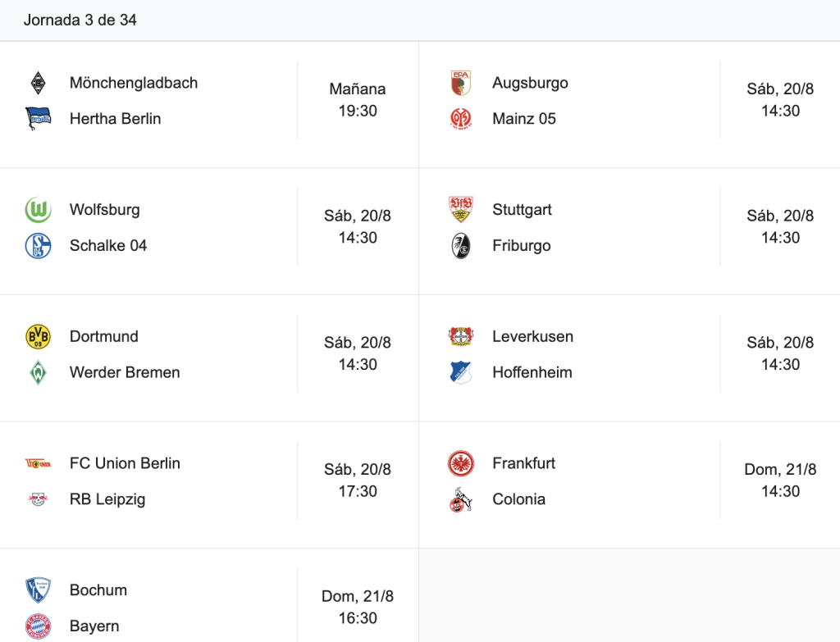Viewport: 840px width, 642px height.
Task: Select the Bayern Munich crest
Action: (x=38, y=626)
